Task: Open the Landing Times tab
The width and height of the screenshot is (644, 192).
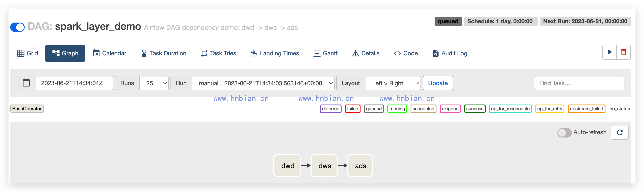Action: 275,53
